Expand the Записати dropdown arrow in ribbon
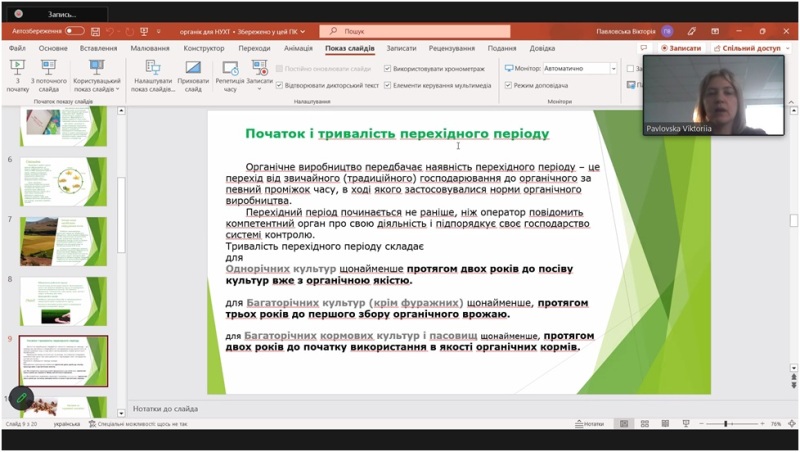This screenshot has height=452, width=800. 259,89
